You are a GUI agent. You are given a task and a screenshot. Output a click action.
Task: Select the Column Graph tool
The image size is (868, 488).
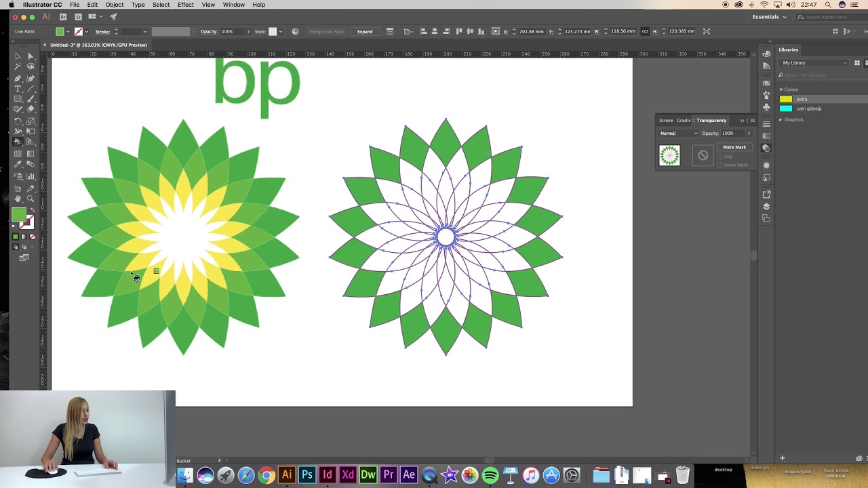[x=30, y=176]
